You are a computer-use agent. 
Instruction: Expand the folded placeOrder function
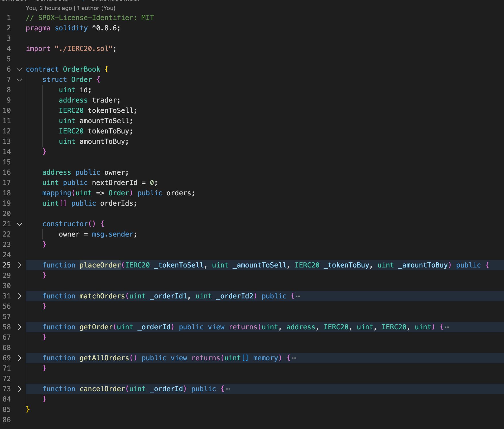(x=19, y=265)
